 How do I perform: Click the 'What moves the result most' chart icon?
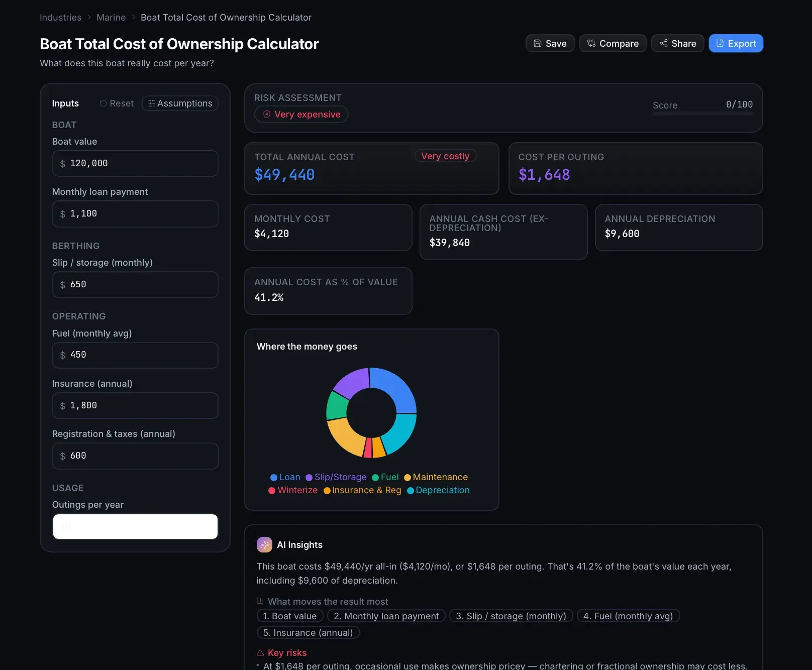(260, 601)
